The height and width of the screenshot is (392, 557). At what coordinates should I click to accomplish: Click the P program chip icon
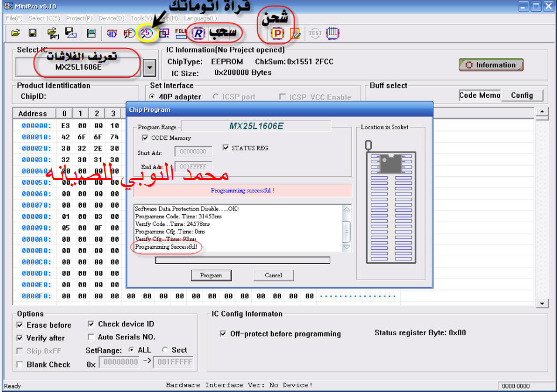tap(277, 33)
